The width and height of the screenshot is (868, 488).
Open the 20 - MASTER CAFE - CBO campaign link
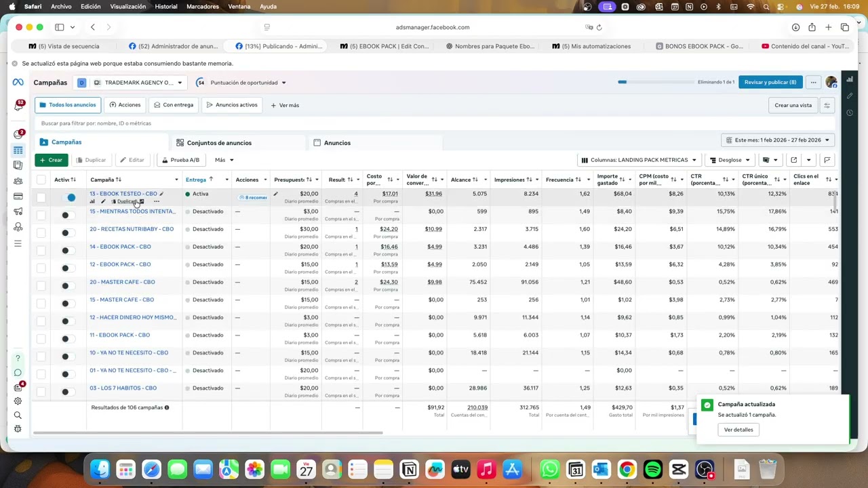click(x=122, y=282)
